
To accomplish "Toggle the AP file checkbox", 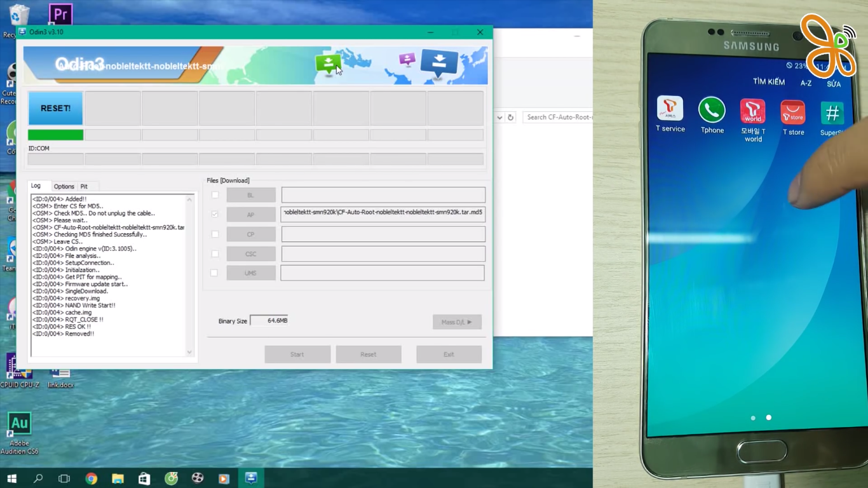I will click(x=215, y=215).
